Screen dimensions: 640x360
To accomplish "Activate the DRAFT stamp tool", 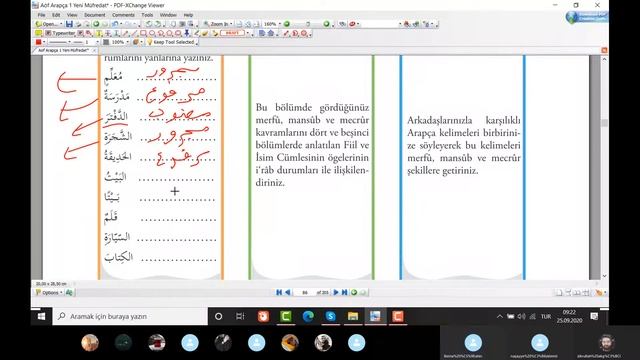I will tap(232, 33).
